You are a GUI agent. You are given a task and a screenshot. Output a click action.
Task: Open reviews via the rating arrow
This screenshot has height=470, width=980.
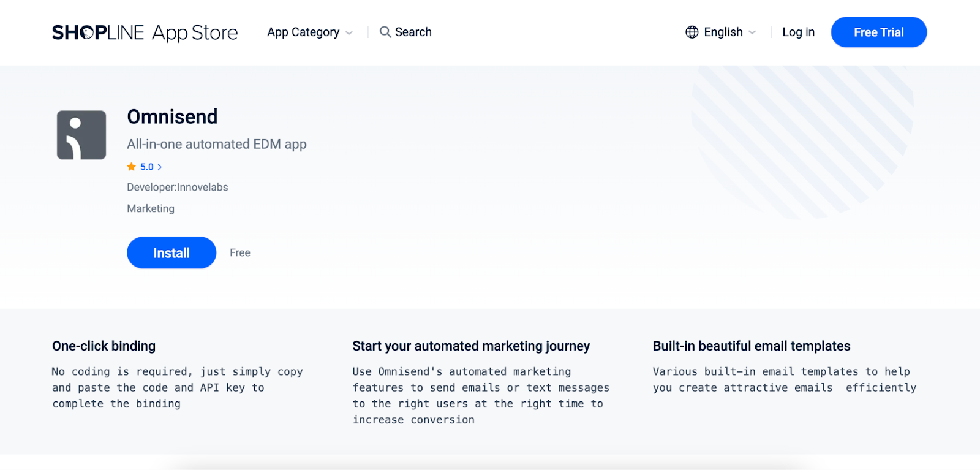click(160, 167)
